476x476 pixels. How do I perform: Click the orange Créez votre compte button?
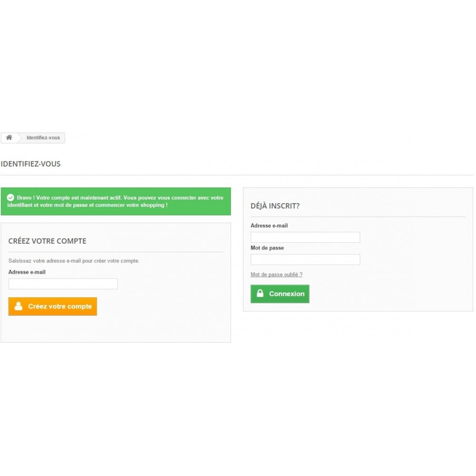[x=53, y=306]
